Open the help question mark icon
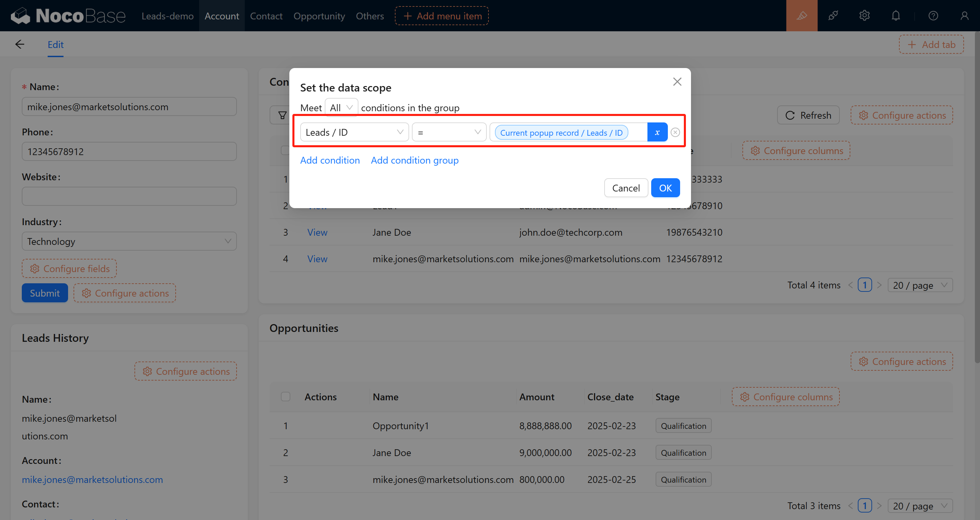 click(933, 16)
